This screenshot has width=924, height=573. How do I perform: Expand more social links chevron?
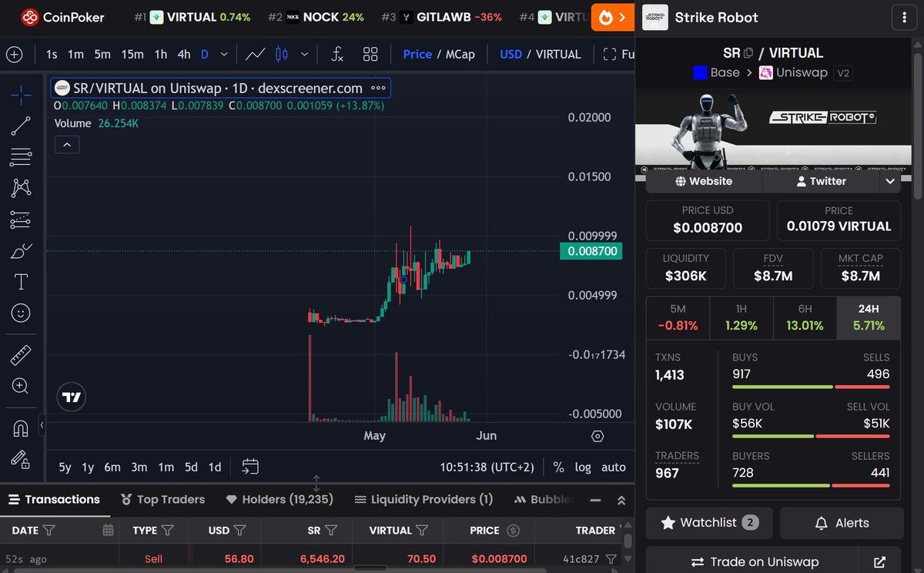[x=890, y=181]
